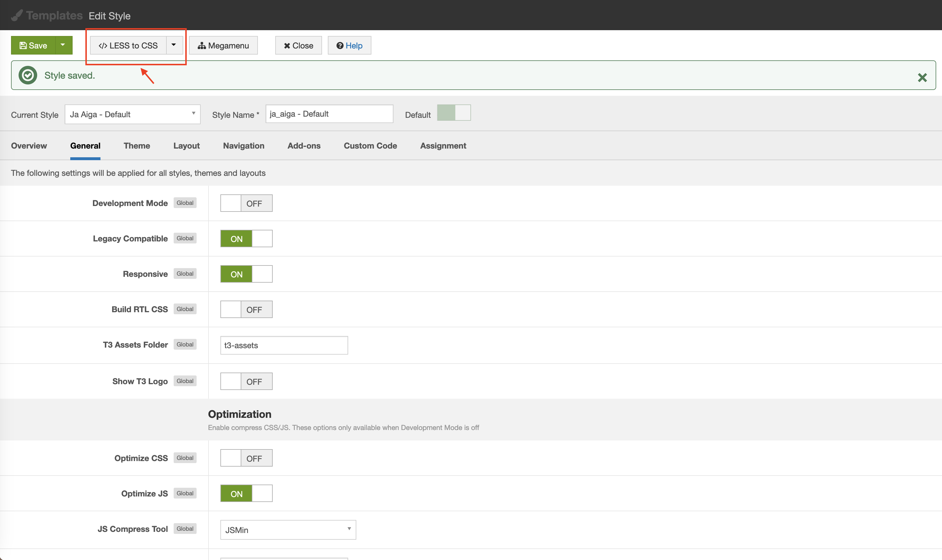
Task: Open the Megamenu editor
Action: coord(223,46)
